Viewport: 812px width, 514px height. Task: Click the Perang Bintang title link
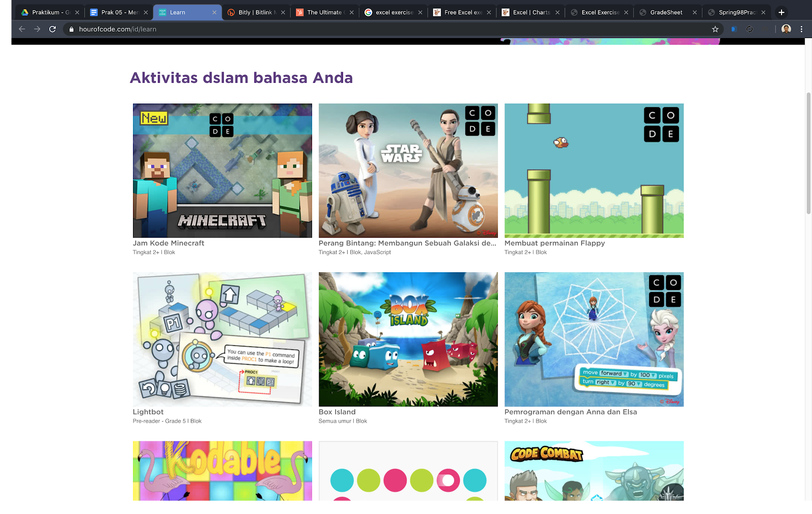click(408, 243)
